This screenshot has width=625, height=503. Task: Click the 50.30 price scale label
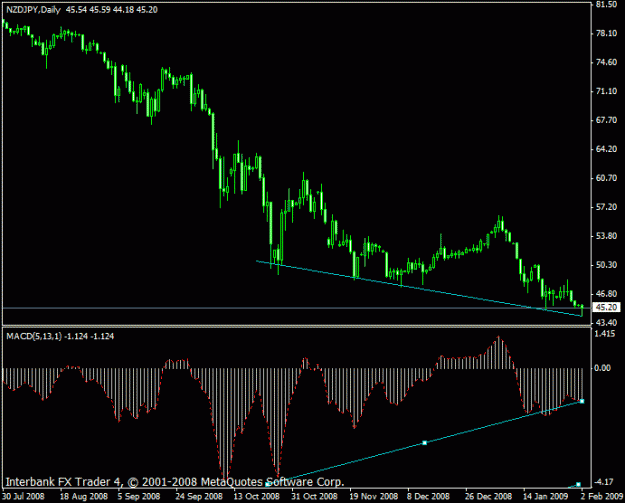606,265
